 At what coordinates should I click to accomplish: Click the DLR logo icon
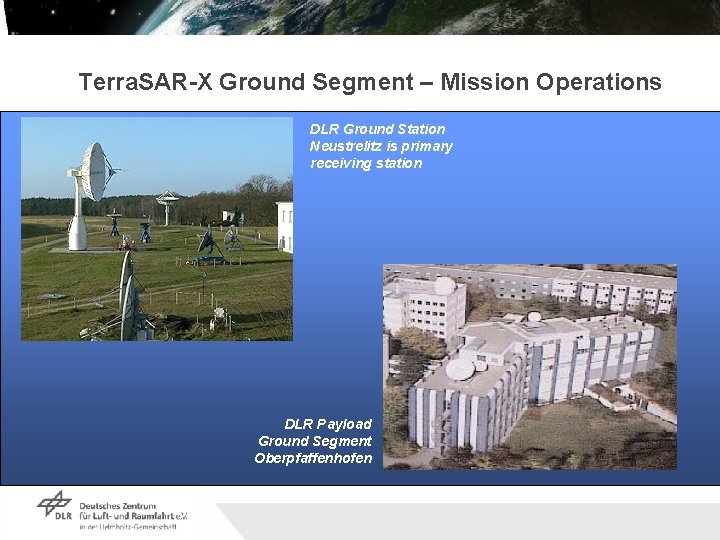pyautogui.click(x=55, y=505)
